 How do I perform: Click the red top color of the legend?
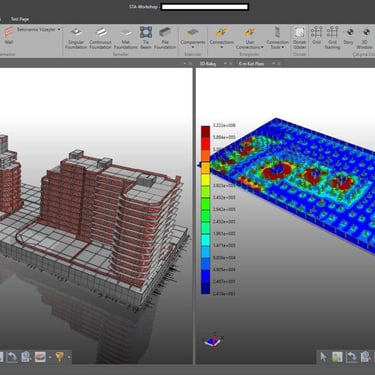click(x=205, y=132)
